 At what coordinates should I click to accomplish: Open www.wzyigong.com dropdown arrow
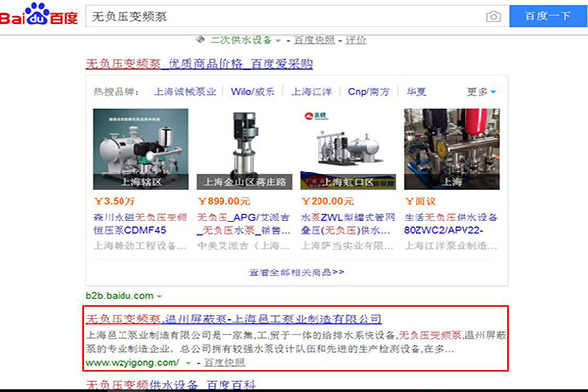(188, 363)
